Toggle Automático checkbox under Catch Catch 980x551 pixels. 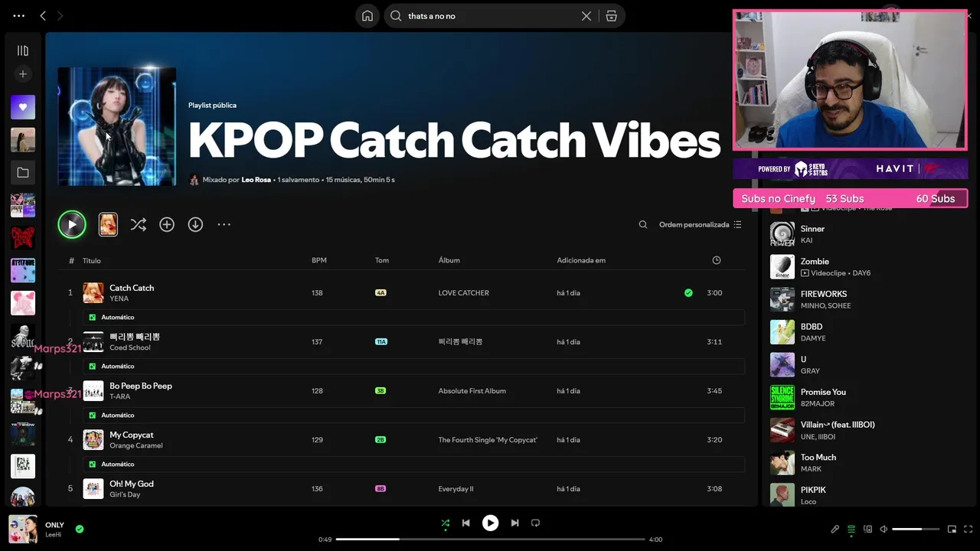(x=93, y=317)
